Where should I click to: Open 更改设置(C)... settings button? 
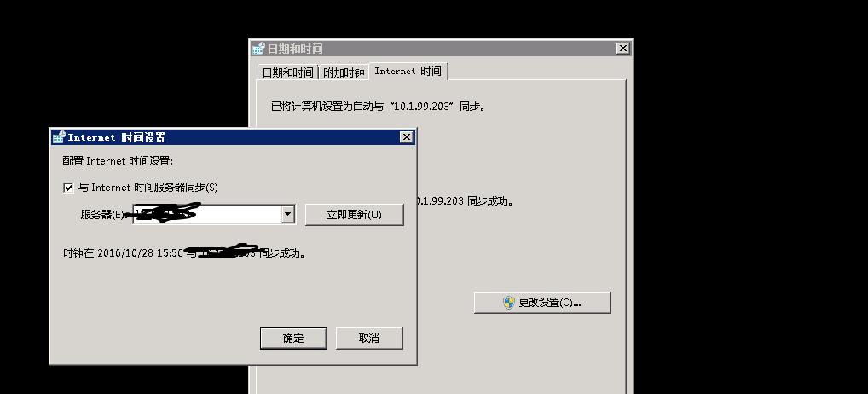(542, 303)
